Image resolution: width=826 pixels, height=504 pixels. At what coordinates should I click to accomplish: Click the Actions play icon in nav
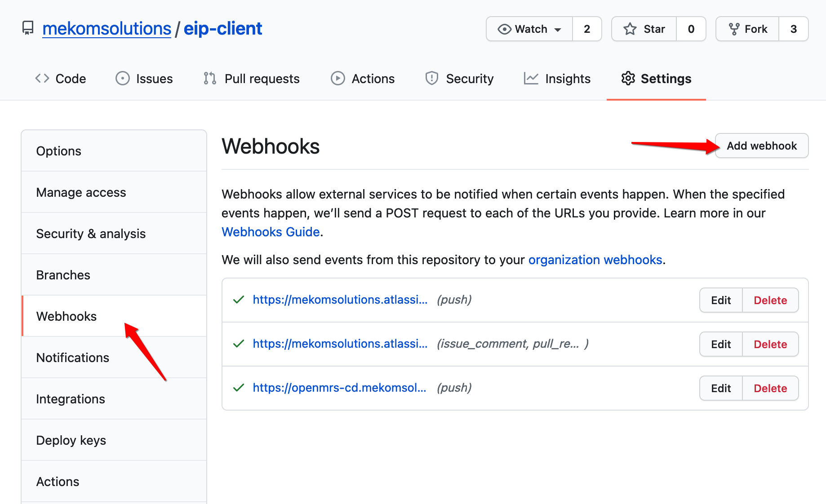338,78
